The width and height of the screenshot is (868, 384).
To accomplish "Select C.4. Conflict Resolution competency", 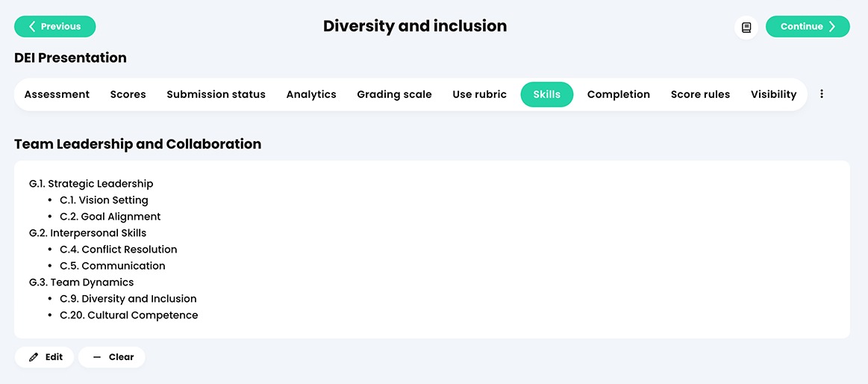I will (x=119, y=250).
